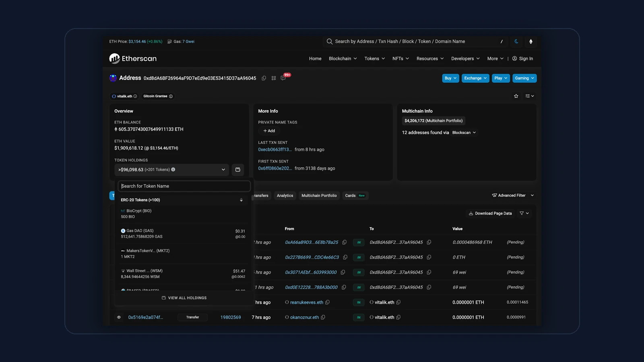Select the MakersTokenV... (MKT2) token
Screen dimensions: 644x362
click(x=183, y=253)
